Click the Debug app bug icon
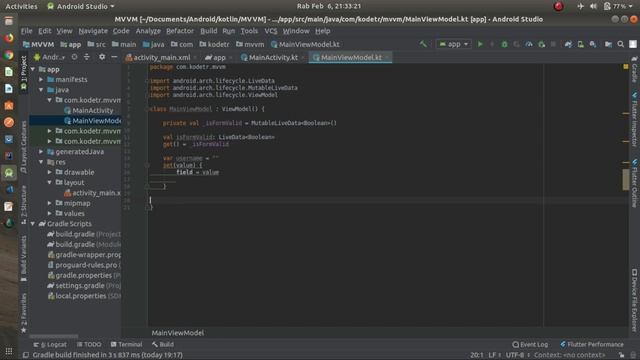 (504, 44)
